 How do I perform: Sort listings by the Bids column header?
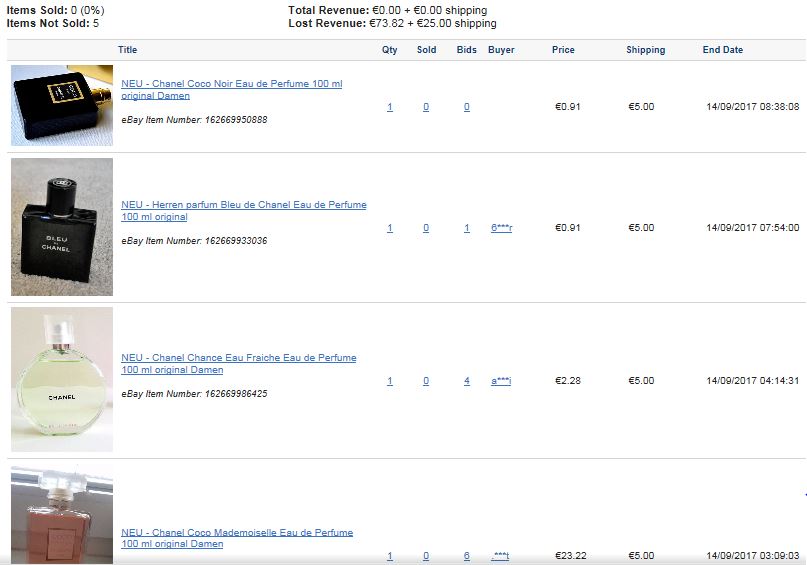(x=467, y=49)
